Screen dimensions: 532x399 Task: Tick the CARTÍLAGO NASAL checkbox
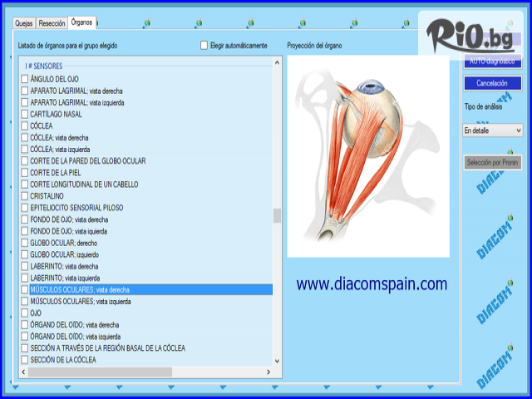(x=24, y=114)
